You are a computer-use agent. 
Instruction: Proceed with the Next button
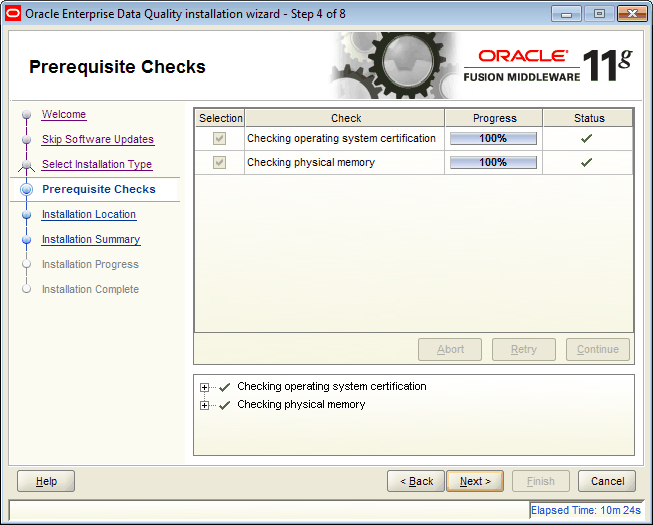point(475,481)
